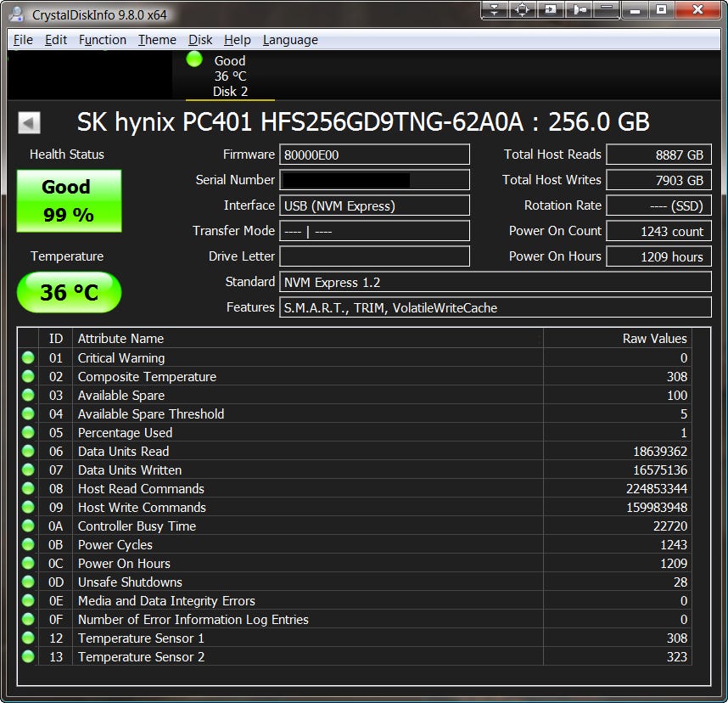Click the CrystalDiskInfo app icon in title bar
728x703 pixels.
click(15, 14)
